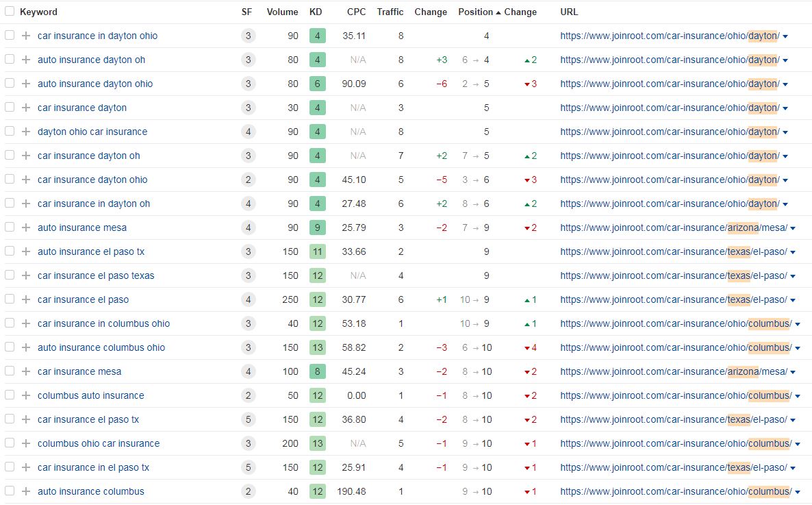Click plus icon beside 'auto insurance columbus'

point(26,491)
